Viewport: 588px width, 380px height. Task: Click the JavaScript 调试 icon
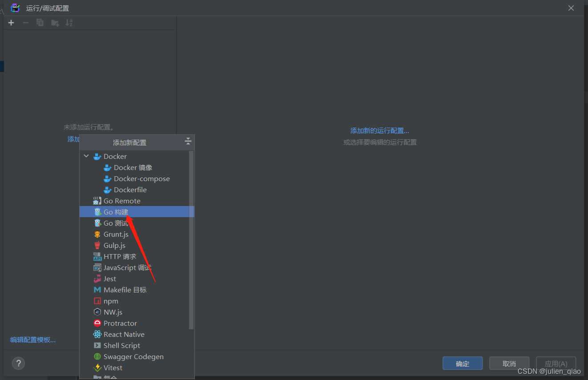pos(97,268)
